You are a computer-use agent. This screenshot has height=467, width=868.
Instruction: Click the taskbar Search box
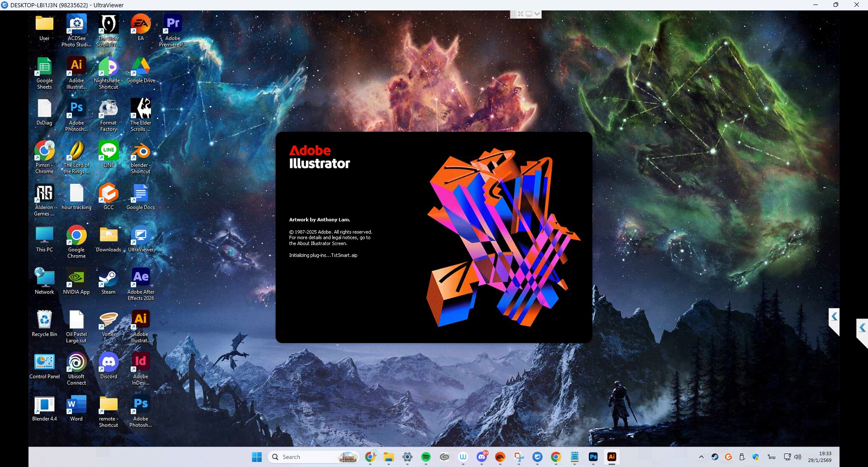tap(313, 457)
